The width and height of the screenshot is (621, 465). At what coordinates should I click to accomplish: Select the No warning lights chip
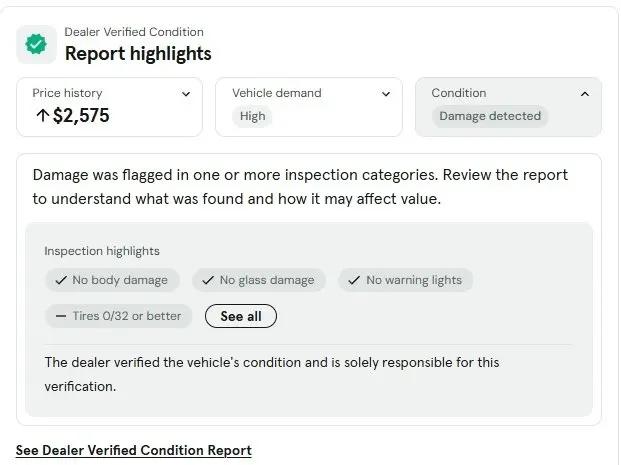click(x=406, y=280)
